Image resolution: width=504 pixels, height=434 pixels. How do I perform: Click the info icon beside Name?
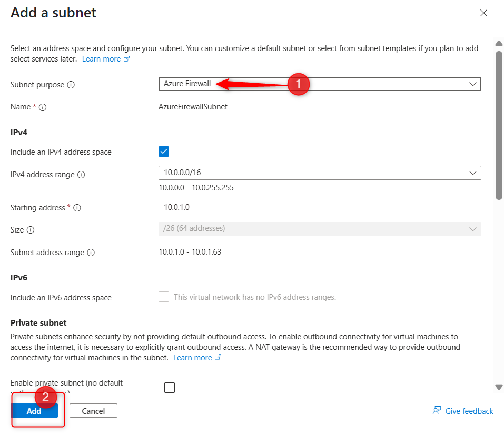pyautogui.click(x=43, y=107)
